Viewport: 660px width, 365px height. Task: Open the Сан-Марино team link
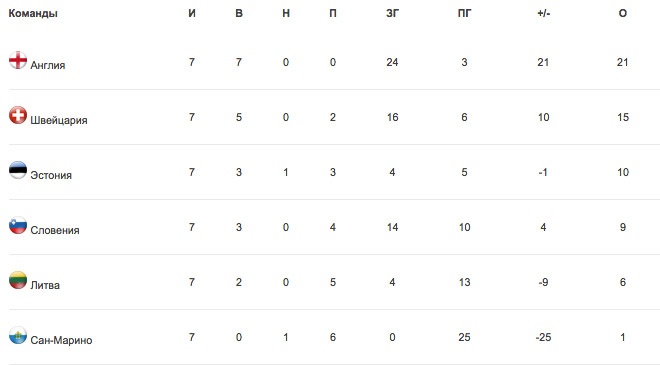[x=61, y=340]
